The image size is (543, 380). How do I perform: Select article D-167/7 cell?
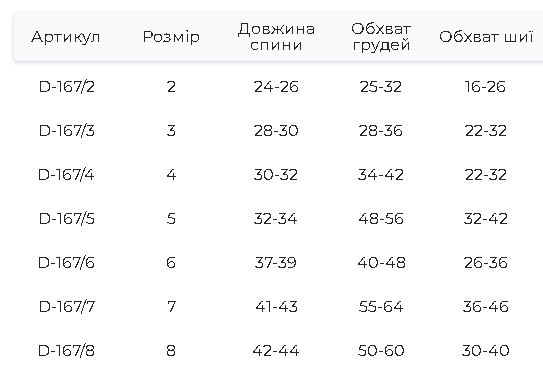(x=66, y=307)
